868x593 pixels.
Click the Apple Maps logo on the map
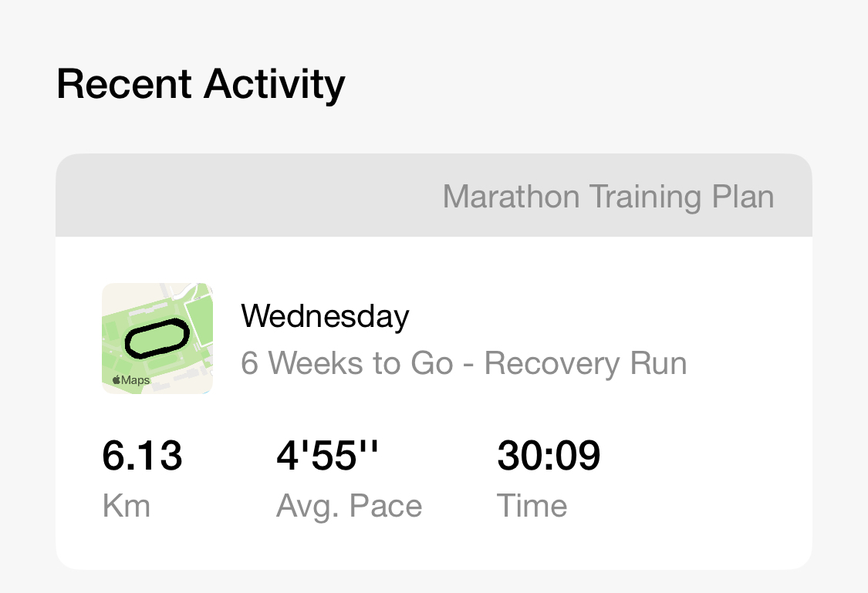coord(130,380)
